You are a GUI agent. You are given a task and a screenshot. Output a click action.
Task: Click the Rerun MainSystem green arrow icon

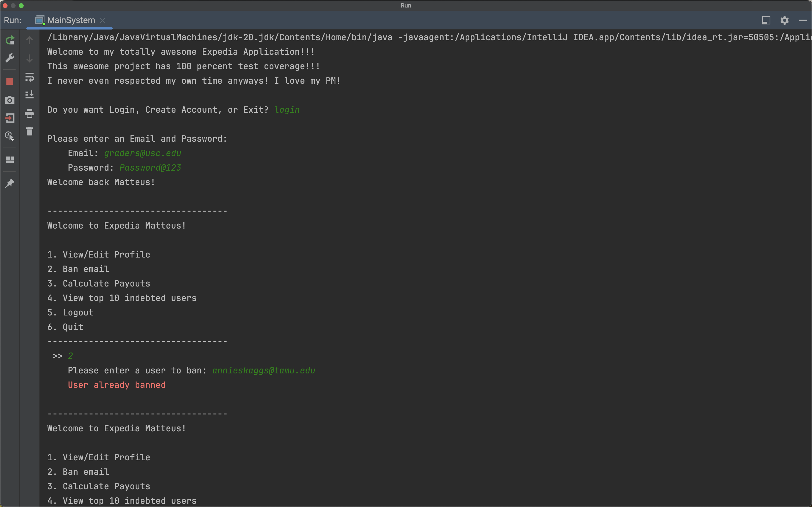(x=10, y=40)
